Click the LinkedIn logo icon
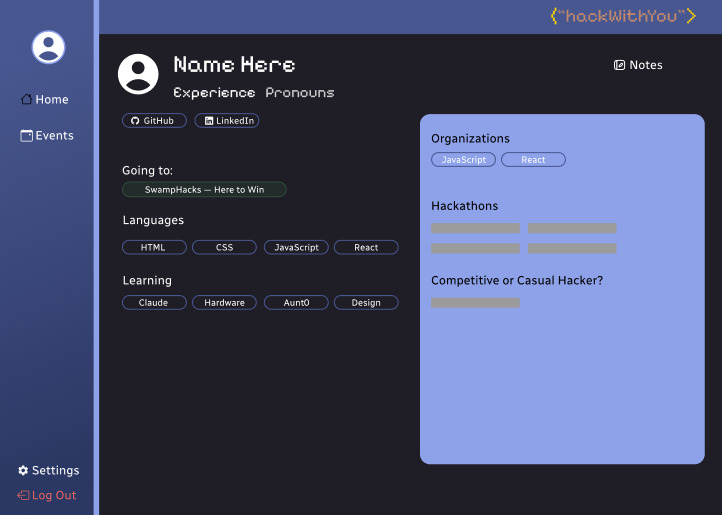Screen dimensions: 722x515 (x=209, y=121)
